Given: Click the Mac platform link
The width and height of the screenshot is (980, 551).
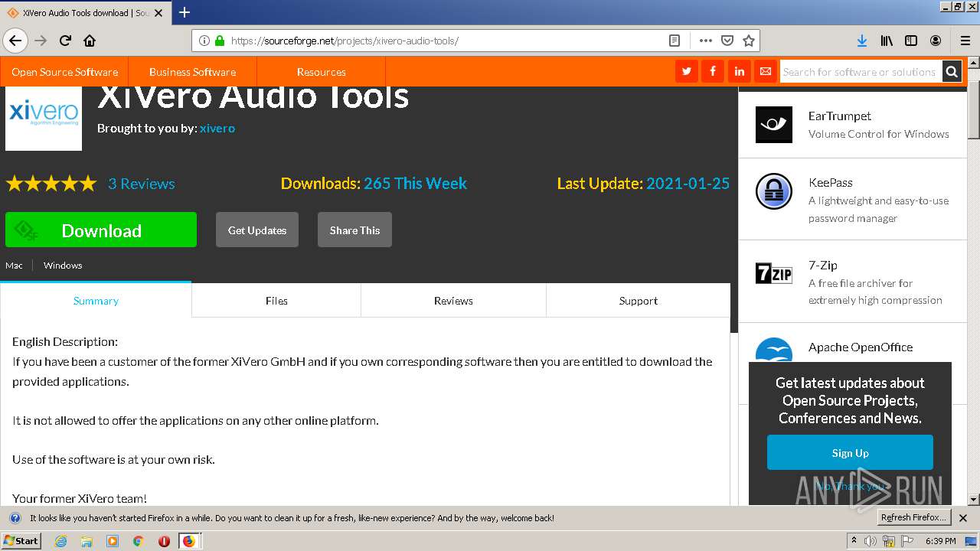Looking at the screenshot, I should pyautogui.click(x=14, y=266).
